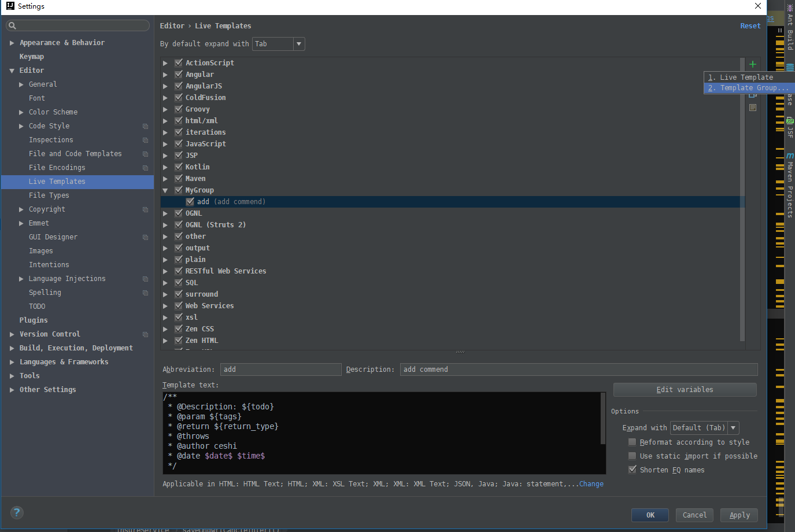Choose '1. Live Template' from popup
This screenshot has height=532, width=795.
tap(748, 77)
